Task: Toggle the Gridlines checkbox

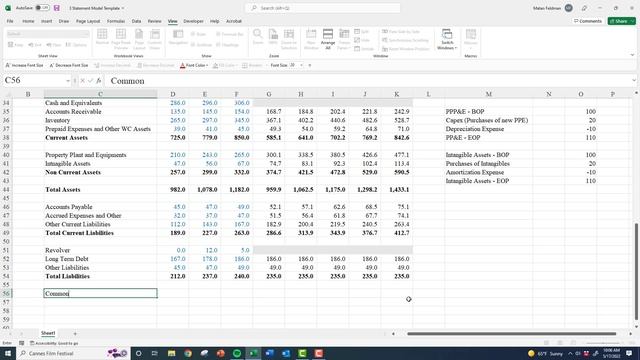Action: (x=202, y=45)
